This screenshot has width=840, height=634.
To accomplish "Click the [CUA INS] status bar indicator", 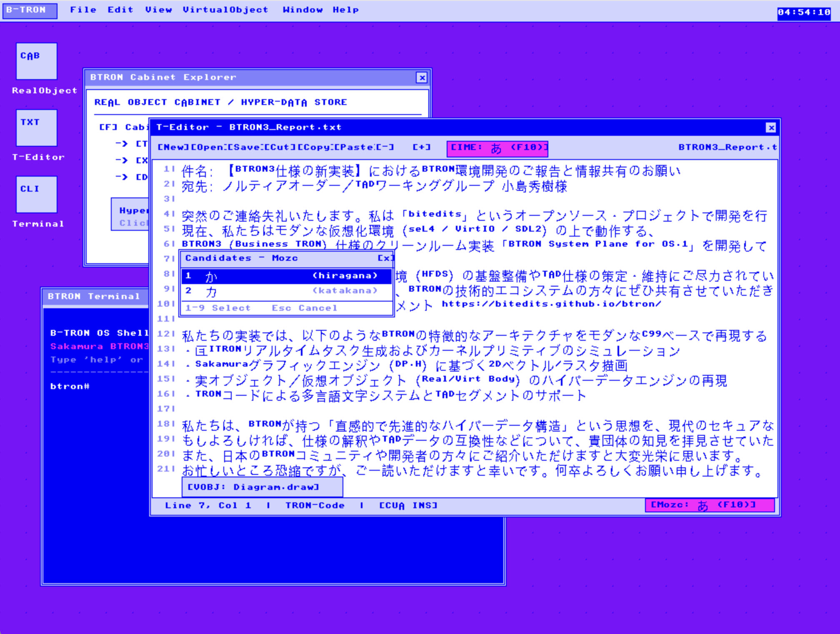I will 408,506.
